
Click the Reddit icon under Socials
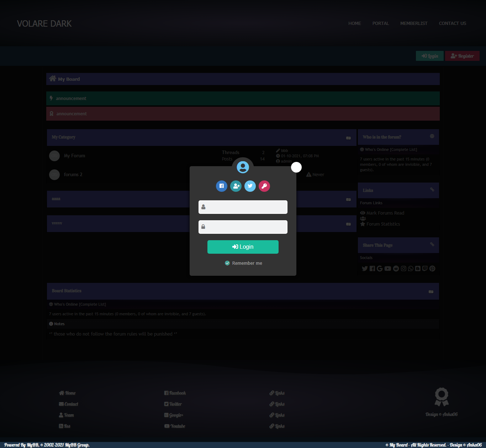point(396,269)
